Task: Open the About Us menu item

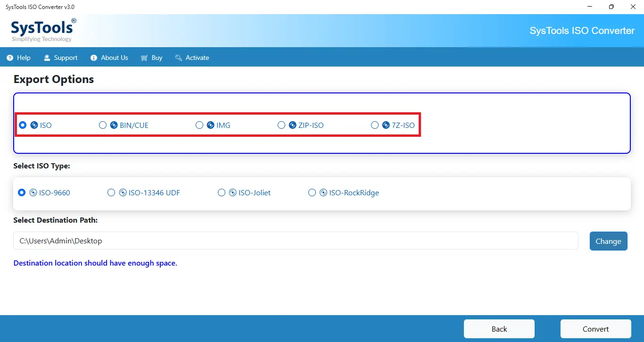Action: click(x=109, y=58)
